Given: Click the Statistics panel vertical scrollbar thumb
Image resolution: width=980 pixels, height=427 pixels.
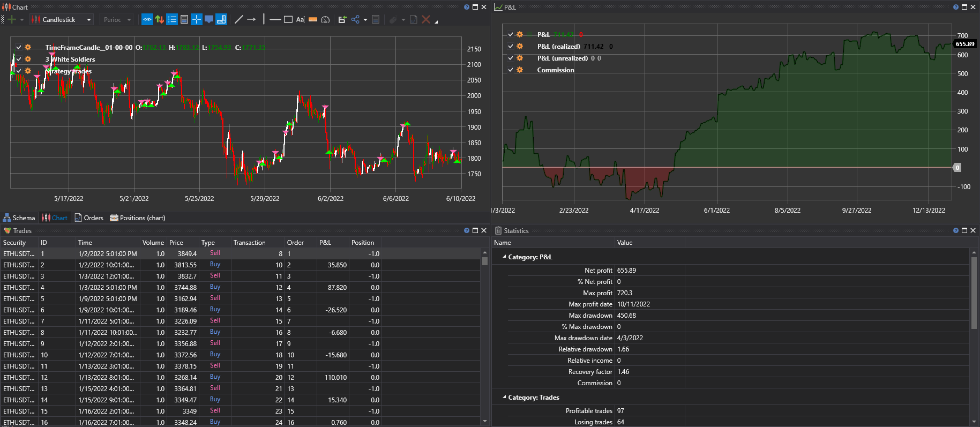Looking at the screenshot, I should 974,293.
